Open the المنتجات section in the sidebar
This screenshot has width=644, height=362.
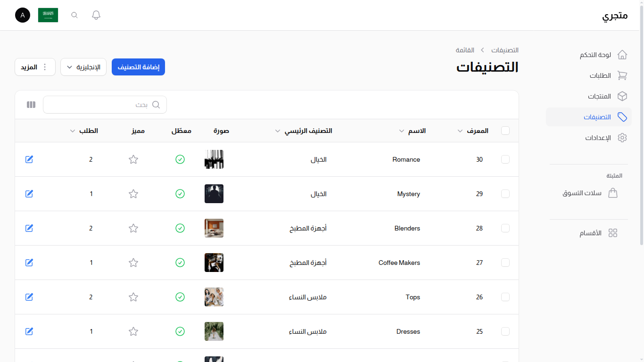[x=600, y=96]
